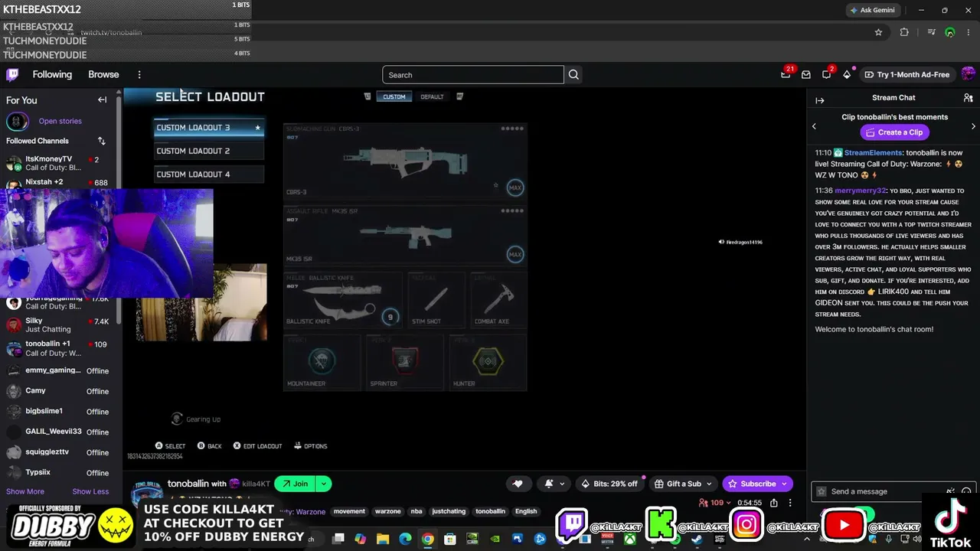Click the Ask Gemini button
Viewport: 980px width, 551px height.
(x=872, y=10)
